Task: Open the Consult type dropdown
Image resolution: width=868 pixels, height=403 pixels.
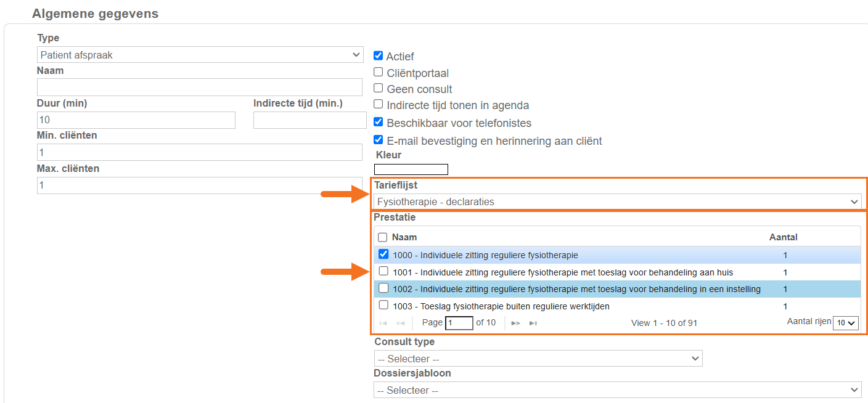Action: [x=538, y=359]
